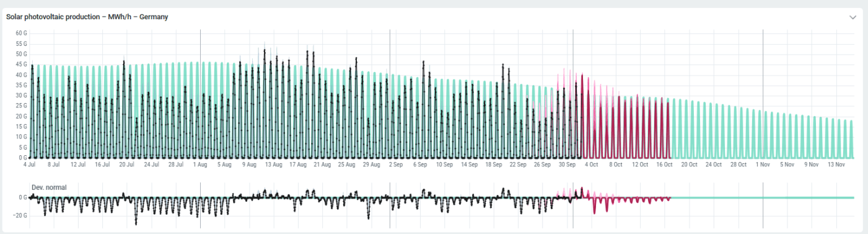Click the '12 Jul' date label
The width and height of the screenshot is (868, 234).
click(78, 165)
